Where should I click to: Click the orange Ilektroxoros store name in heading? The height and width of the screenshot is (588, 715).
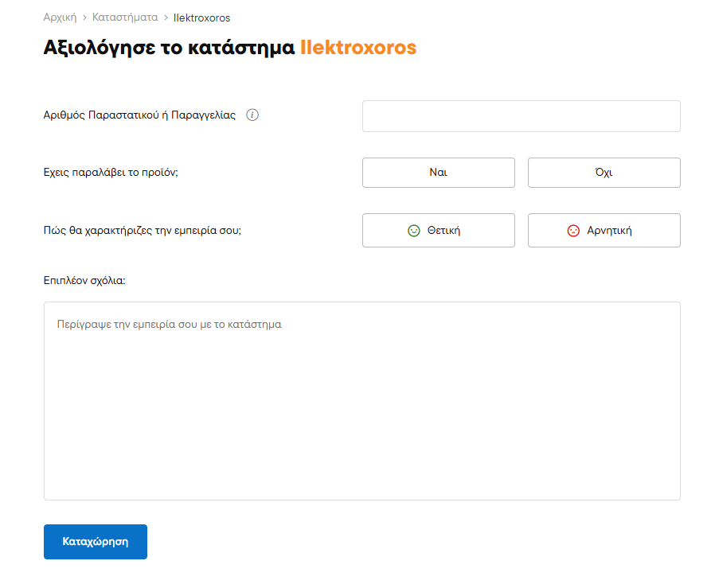tap(357, 48)
